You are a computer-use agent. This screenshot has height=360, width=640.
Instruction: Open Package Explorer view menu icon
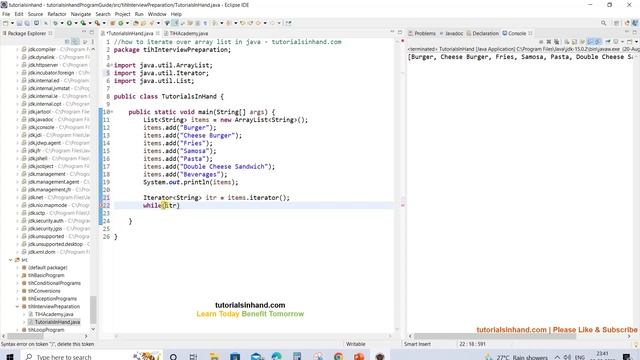(93, 42)
